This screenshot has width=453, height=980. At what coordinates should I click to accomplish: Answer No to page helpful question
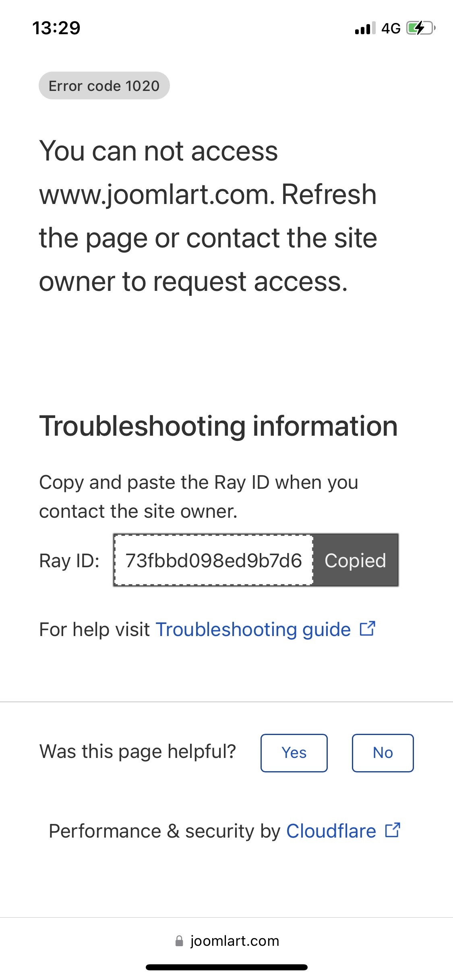pos(383,753)
